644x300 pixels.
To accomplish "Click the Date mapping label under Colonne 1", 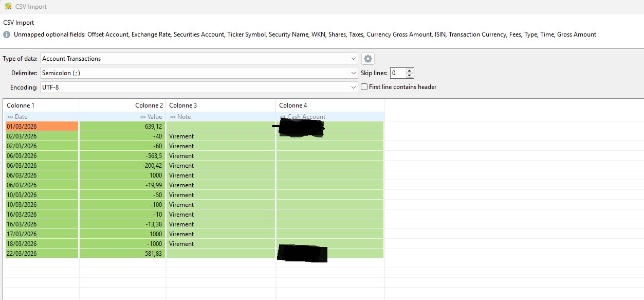I will (21, 117).
